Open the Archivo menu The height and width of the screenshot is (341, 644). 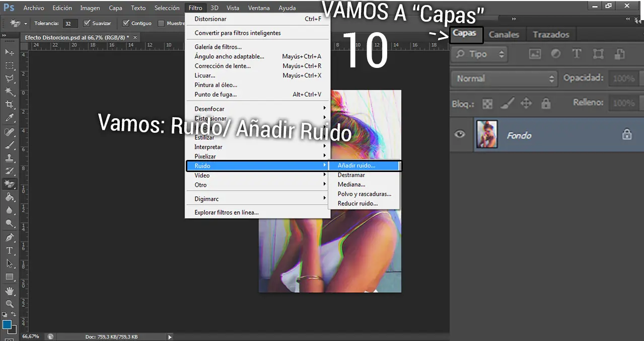(x=34, y=8)
